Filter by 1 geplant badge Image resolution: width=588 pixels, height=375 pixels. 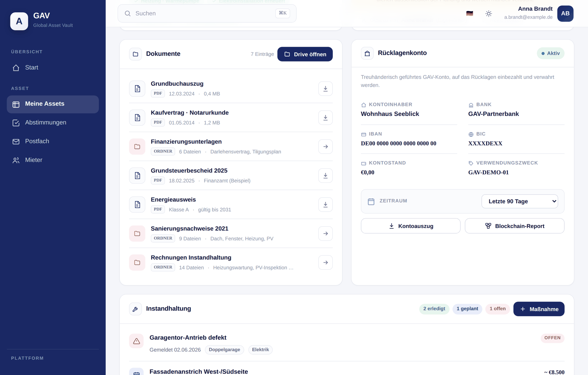467,309
